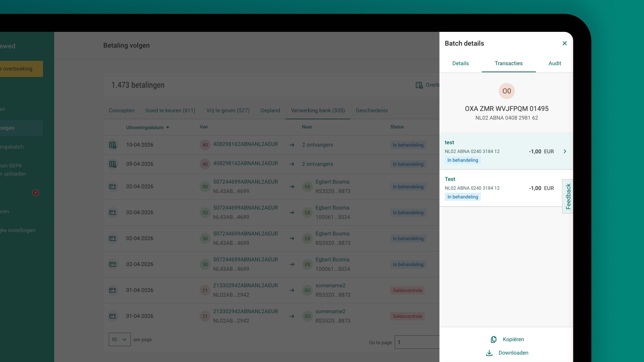Click transfer icon on first 01-04-2026 row
644x362 pixels.
click(113, 290)
